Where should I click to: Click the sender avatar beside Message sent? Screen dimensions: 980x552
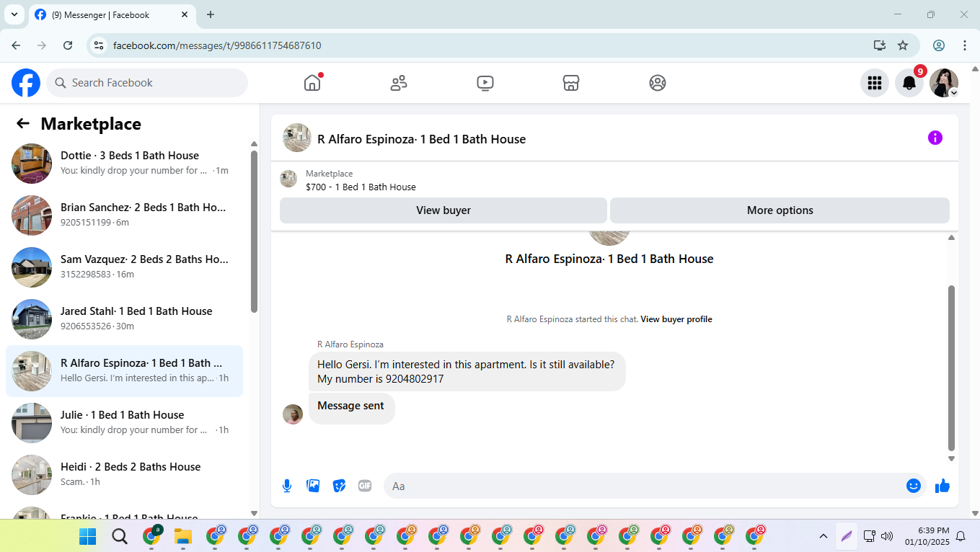coord(293,414)
